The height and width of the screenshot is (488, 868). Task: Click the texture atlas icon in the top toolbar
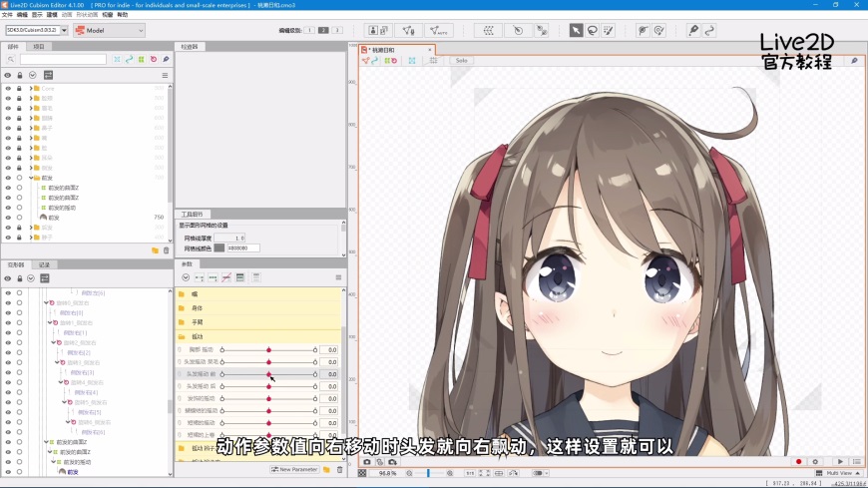pos(378,31)
